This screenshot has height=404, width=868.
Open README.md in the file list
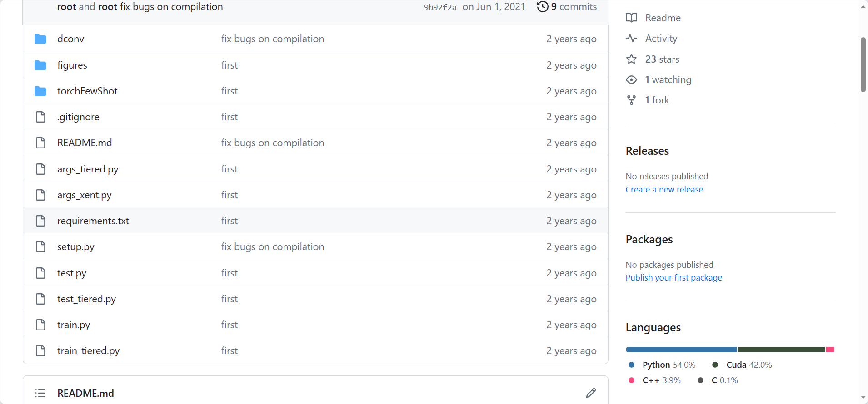click(x=85, y=143)
